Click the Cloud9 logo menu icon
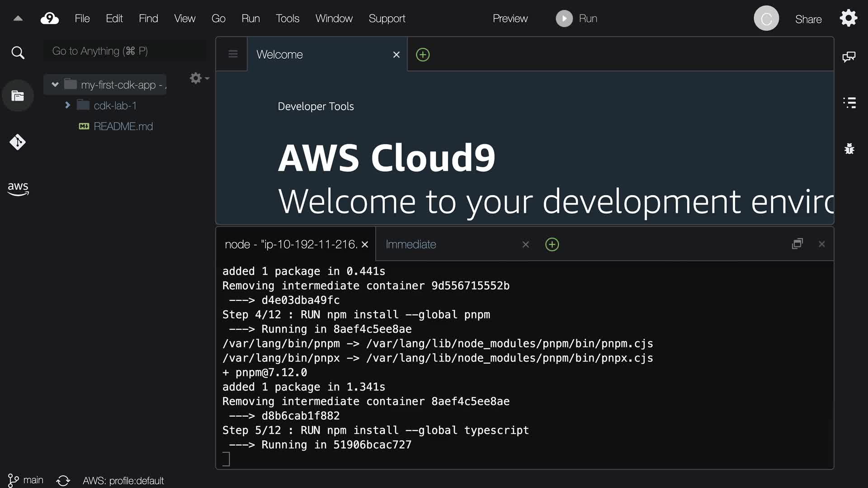 point(50,19)
